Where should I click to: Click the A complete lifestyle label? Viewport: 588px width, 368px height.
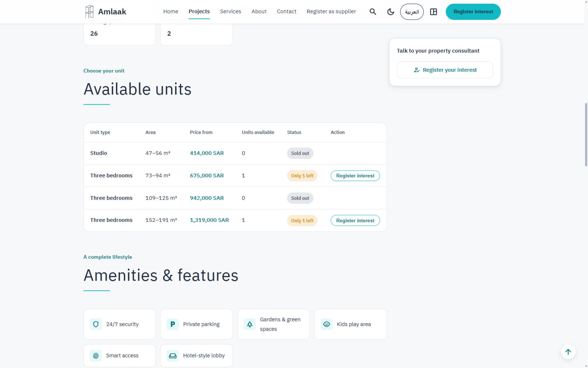[108, 257]
